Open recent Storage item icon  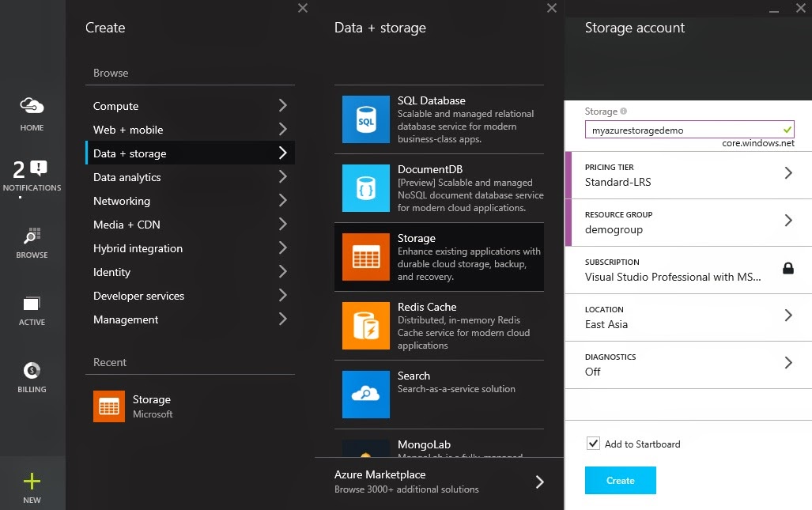pyautogui.click(x=109, y=406)
